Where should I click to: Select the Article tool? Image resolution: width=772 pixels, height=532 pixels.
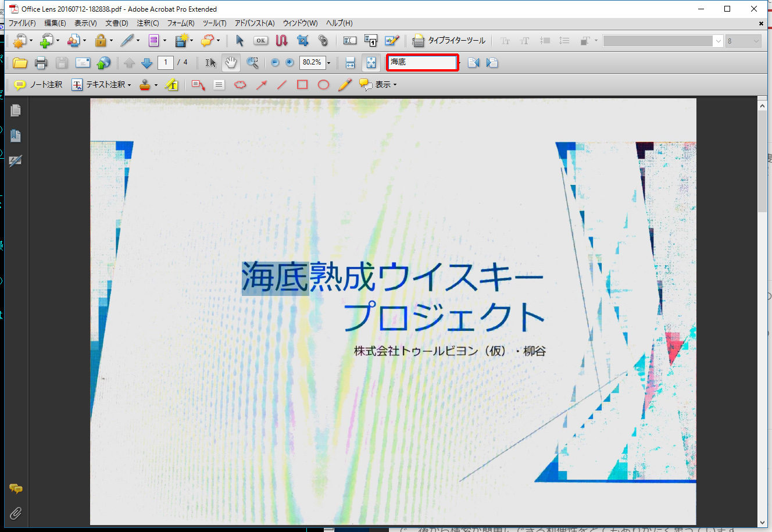[x=282, y=41]
